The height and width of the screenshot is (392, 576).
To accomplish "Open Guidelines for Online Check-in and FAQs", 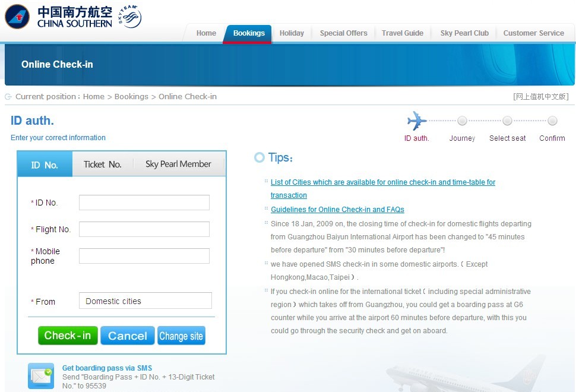I will [337, 210].
